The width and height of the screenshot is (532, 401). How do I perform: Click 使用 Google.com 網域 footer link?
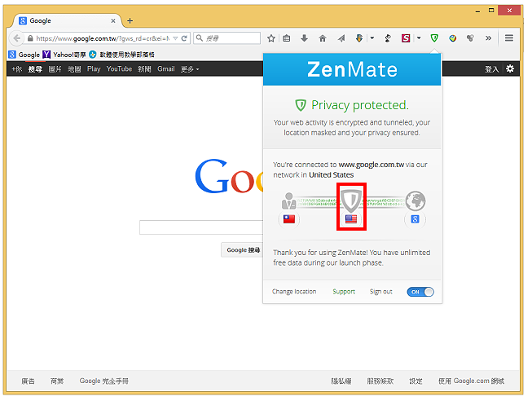pos(471,381)
